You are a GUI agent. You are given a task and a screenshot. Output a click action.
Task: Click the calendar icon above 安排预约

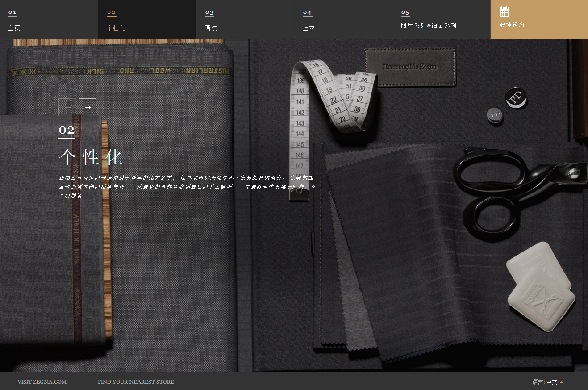tap(504, 12)
